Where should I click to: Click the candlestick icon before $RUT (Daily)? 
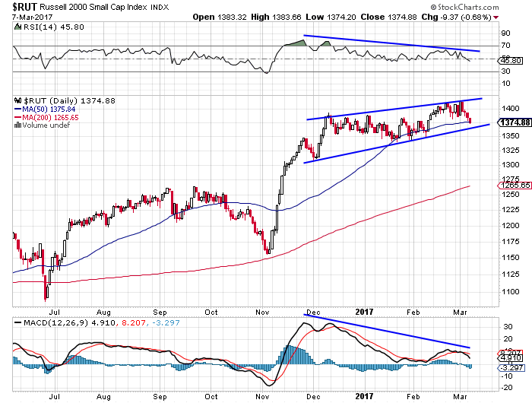pos(18,100)
